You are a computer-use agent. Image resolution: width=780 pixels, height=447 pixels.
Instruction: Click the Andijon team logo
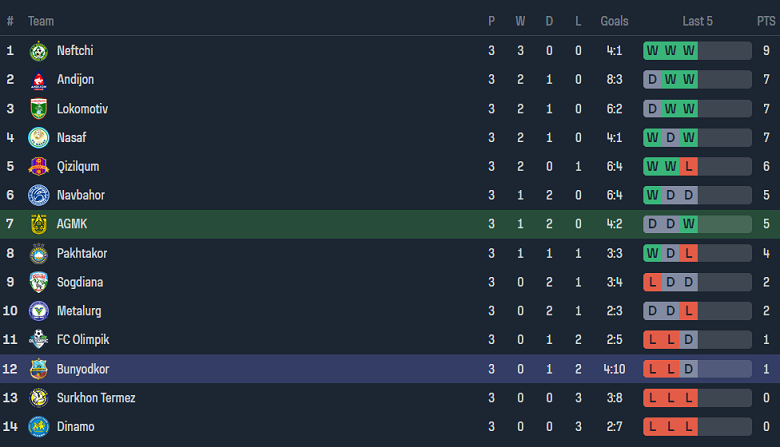(x=39, y=80)
